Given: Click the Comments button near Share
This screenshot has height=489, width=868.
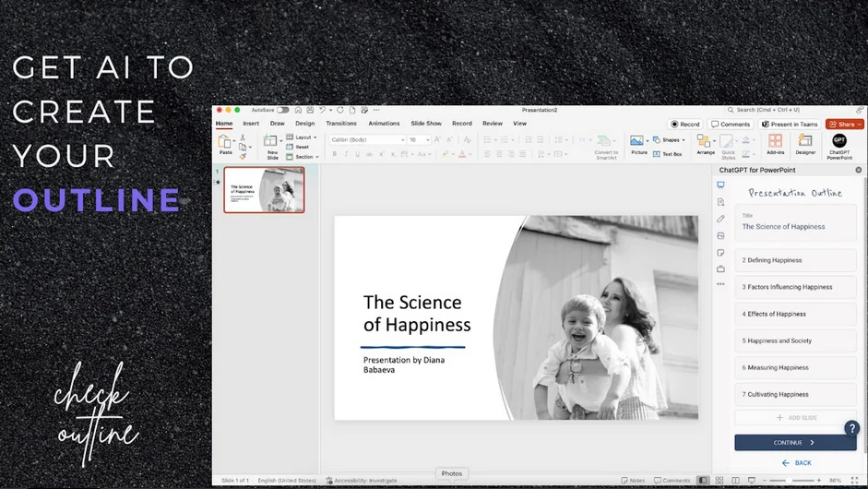Looking at the screenshot, I should click(x=731, y=124).
